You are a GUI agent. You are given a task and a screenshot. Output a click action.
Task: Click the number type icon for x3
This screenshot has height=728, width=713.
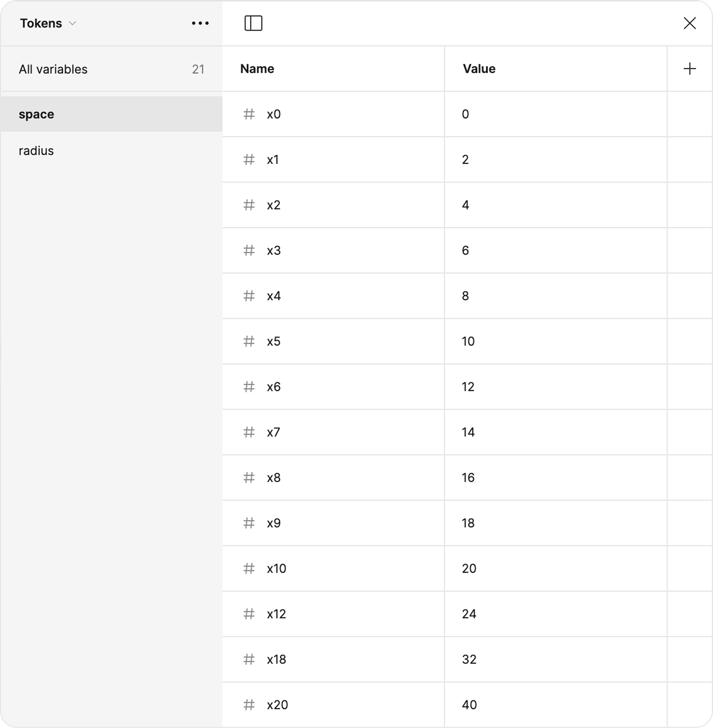249,250
